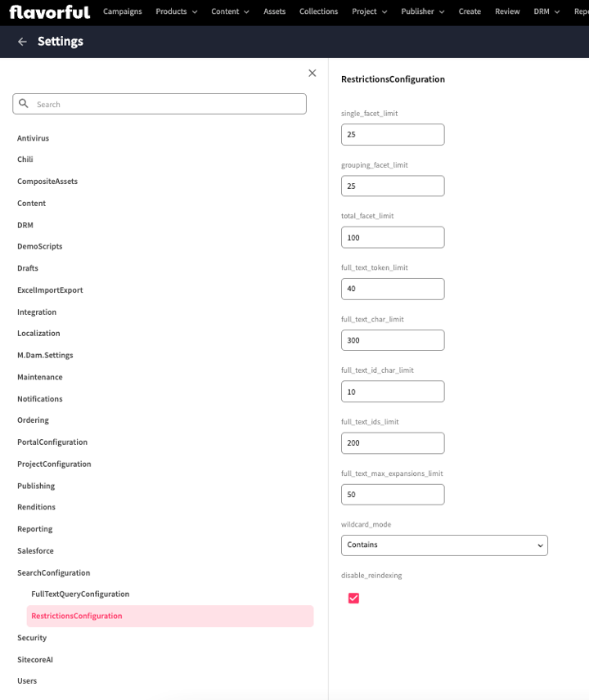Open the wildcard_mode dropdown
This screenshot has height=700, width=589.
tap(443, 545)
